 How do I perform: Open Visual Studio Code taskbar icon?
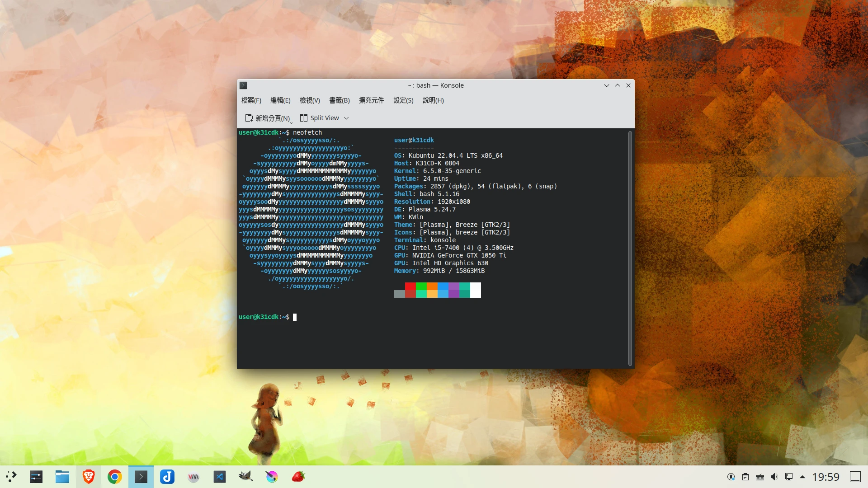click(x=220, y=477)
